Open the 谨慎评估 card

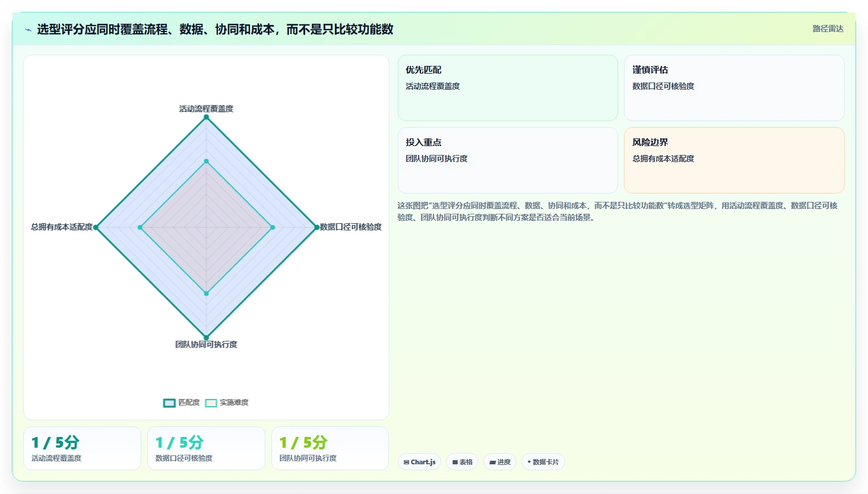click(x=734, y=88)
